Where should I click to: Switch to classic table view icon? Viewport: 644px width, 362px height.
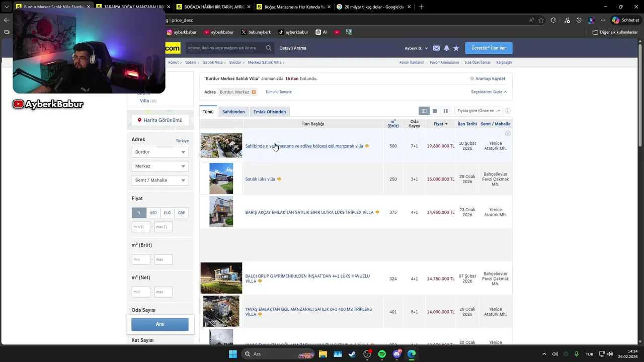click(x=424, y=111)
